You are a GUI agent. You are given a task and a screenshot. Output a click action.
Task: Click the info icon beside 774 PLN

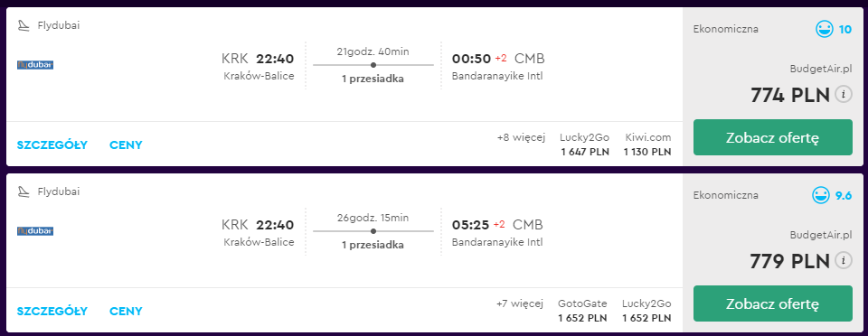pyautogui.click(x=844, y=95)
